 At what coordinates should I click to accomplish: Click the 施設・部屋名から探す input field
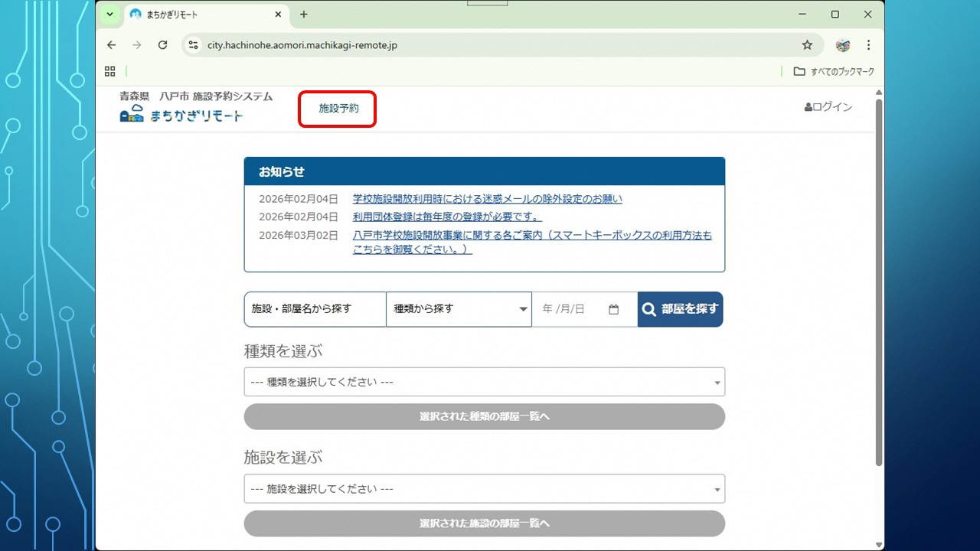pos(314,309)
